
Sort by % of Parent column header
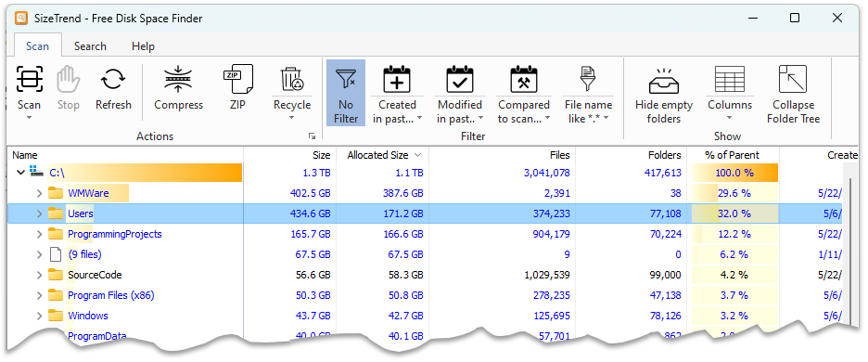pyautogui.click(x=733, y=155)
